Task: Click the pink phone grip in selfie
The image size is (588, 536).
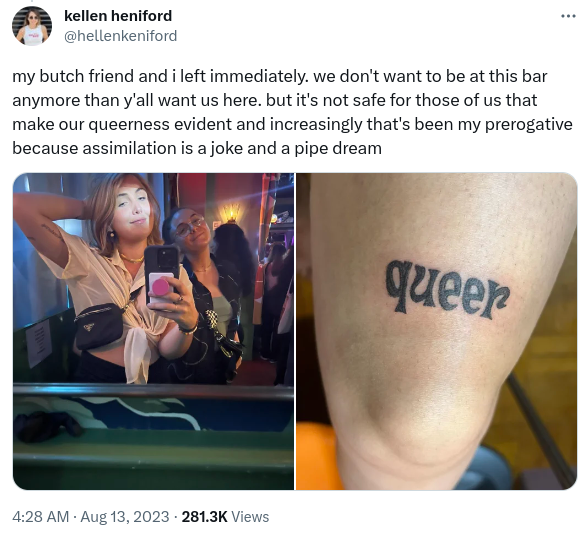Action: [x=160, y=287]
